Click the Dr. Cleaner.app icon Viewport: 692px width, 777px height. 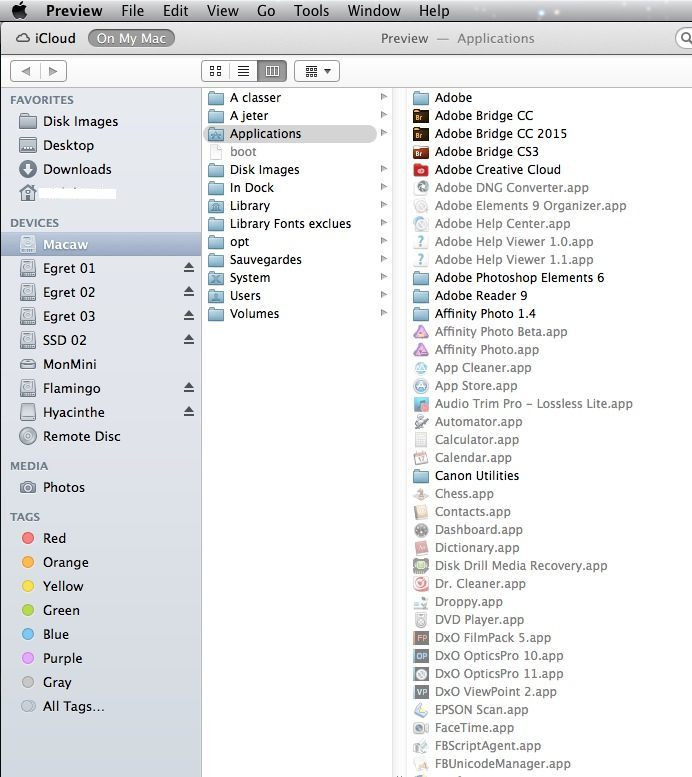pyautogui.click(x=421, y=584)
